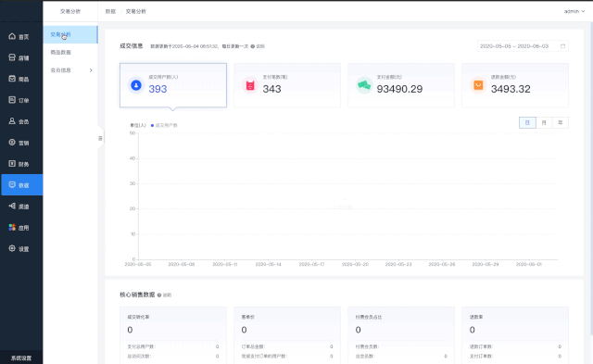The height and width of the screenshot is (364, 593).
Task: Switch chart to 日 (day) view
Action: click(527, 122)
